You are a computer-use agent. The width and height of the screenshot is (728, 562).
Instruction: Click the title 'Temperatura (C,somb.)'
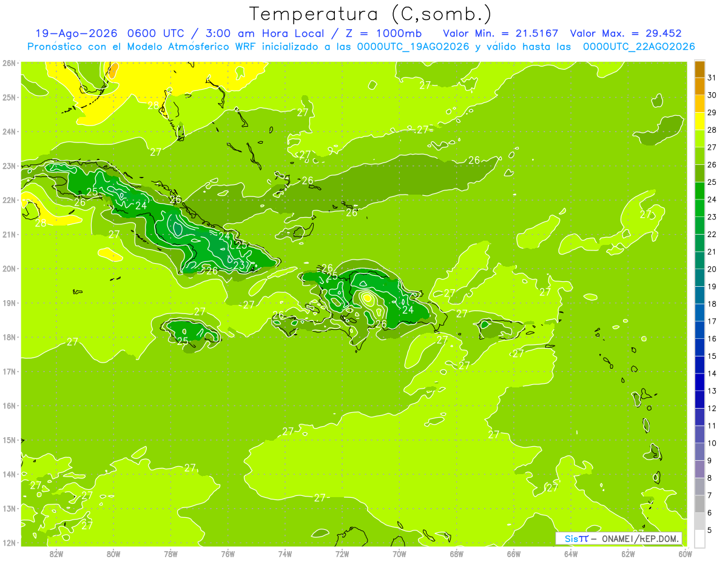(370, 15)
